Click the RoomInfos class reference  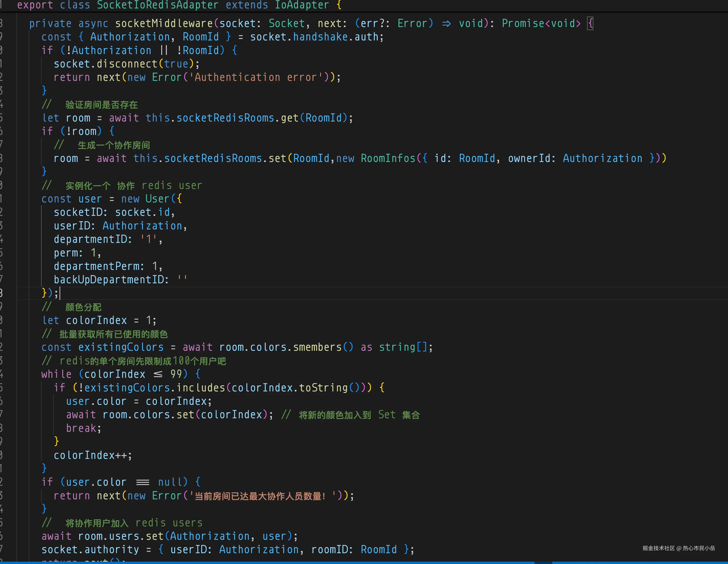pos(388,158)
